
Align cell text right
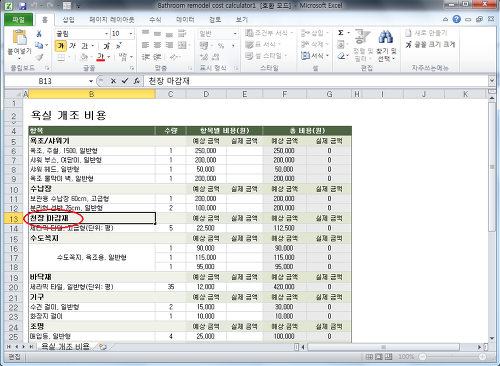[169, 45]
